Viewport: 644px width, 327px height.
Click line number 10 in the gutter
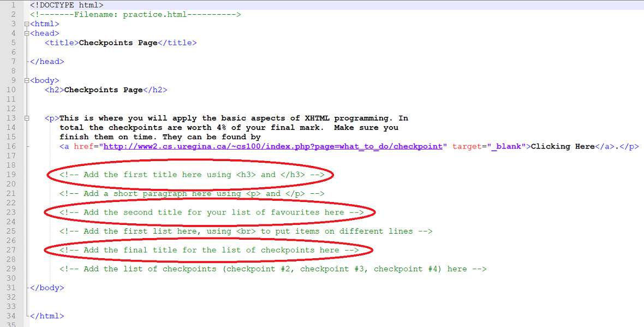pyautogui.click(x=11, y=90)
